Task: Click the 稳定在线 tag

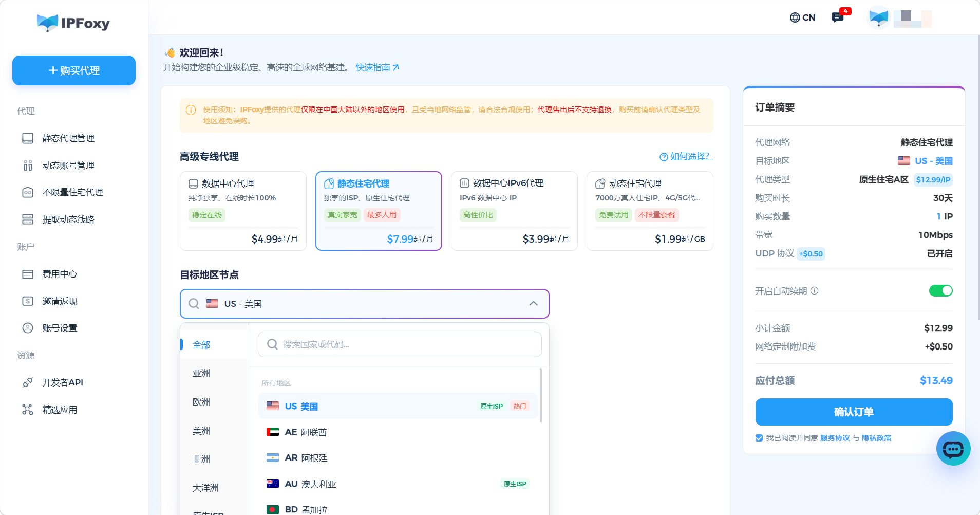Action: click(206, 215)
